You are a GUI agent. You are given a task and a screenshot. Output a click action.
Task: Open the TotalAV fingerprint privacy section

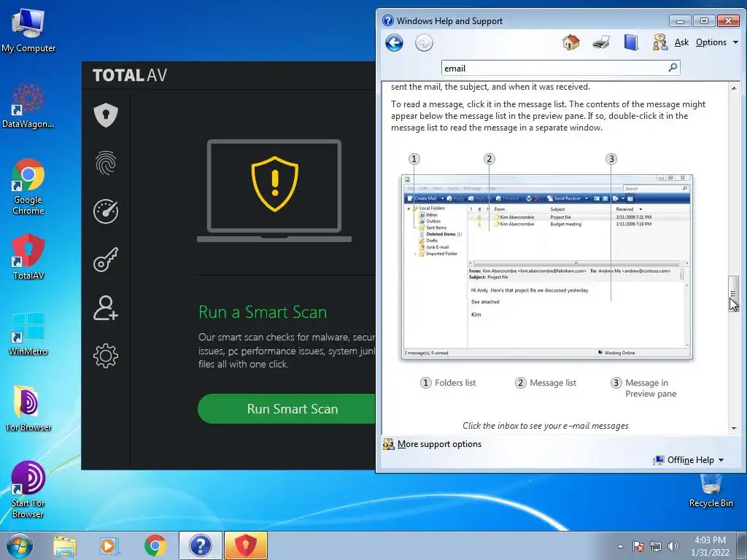point(106,163)
